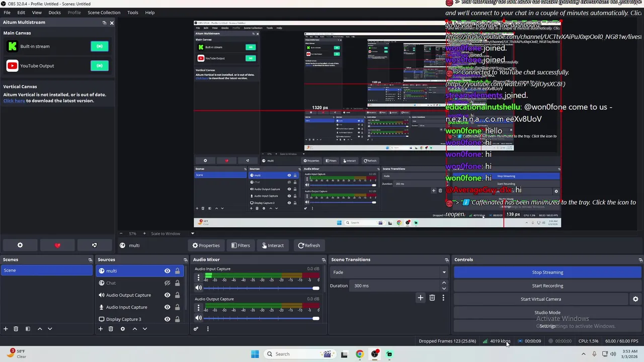This screenshot has height=362, width=644.
Task: Remove selected scene with trash icon
Action: 16,329
